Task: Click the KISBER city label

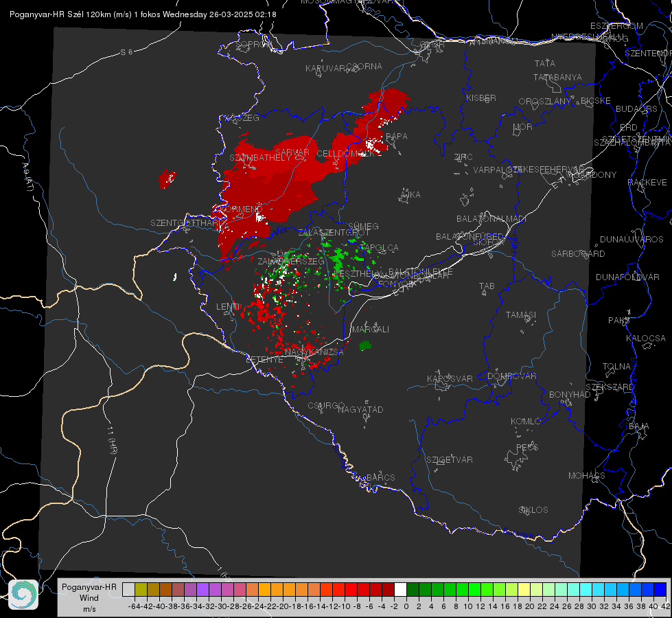Action: (x=481, y=98)
